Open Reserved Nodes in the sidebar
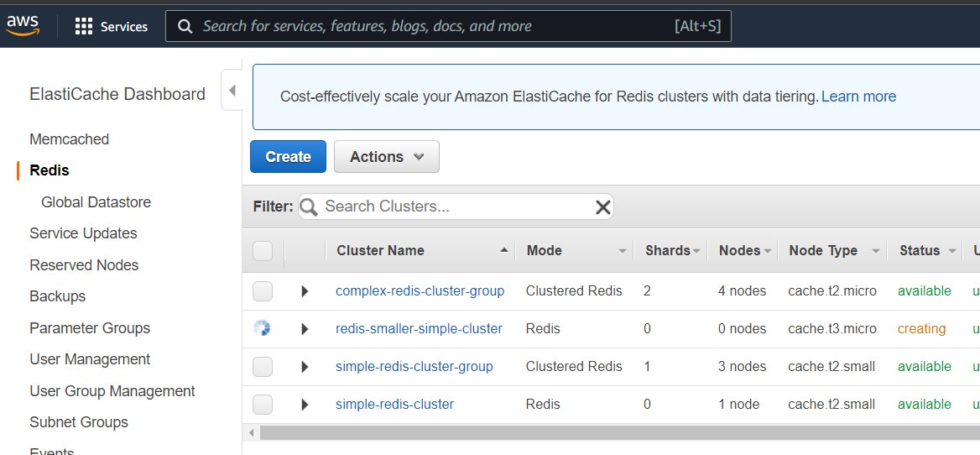Screen dimensions: 980x455 pos(84,265)
